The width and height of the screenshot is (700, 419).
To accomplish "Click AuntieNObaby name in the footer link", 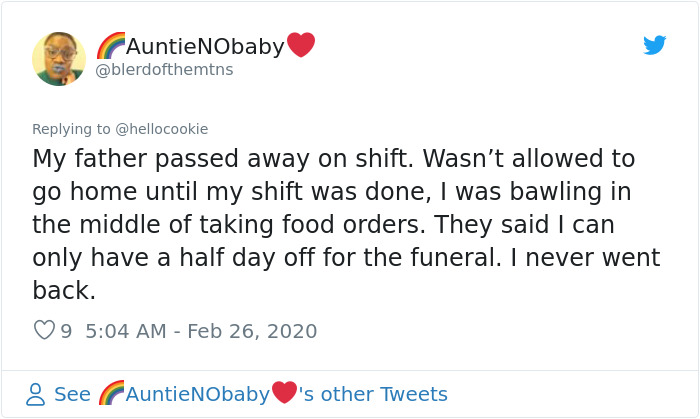I will point(198,394).
